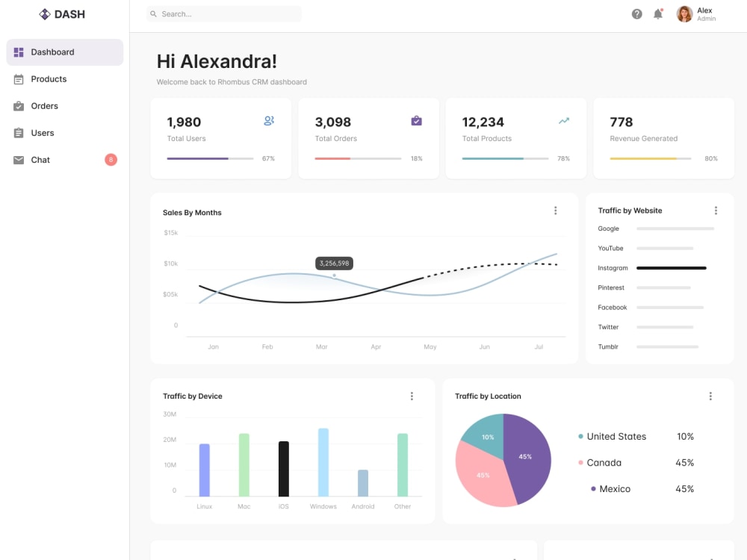Click the Total Products trend arrow icon
747x560 pixels.
(x=564, y=121)
